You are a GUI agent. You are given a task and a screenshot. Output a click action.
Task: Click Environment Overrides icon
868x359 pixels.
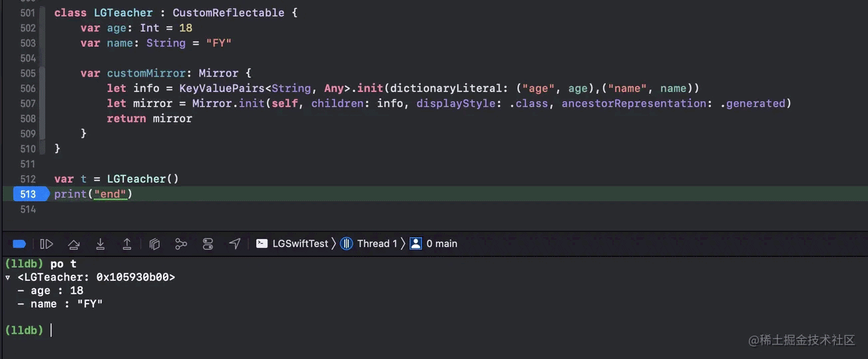coord(208,244)
